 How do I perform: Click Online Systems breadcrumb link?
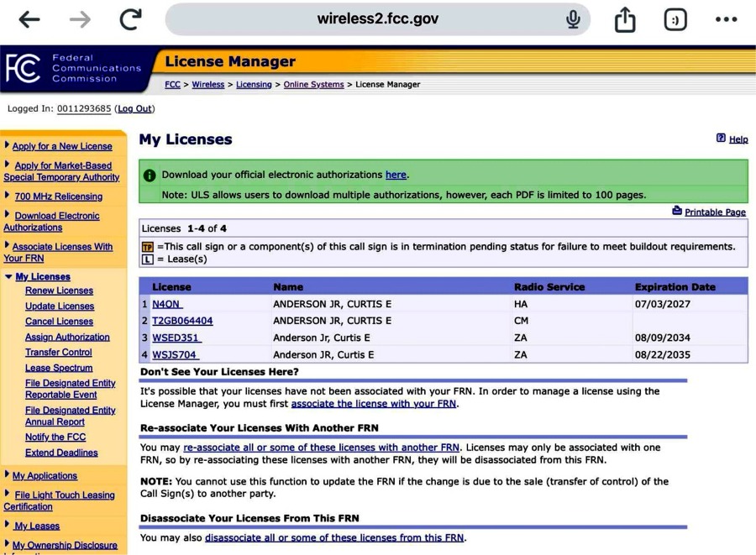[x=314, y=84]
